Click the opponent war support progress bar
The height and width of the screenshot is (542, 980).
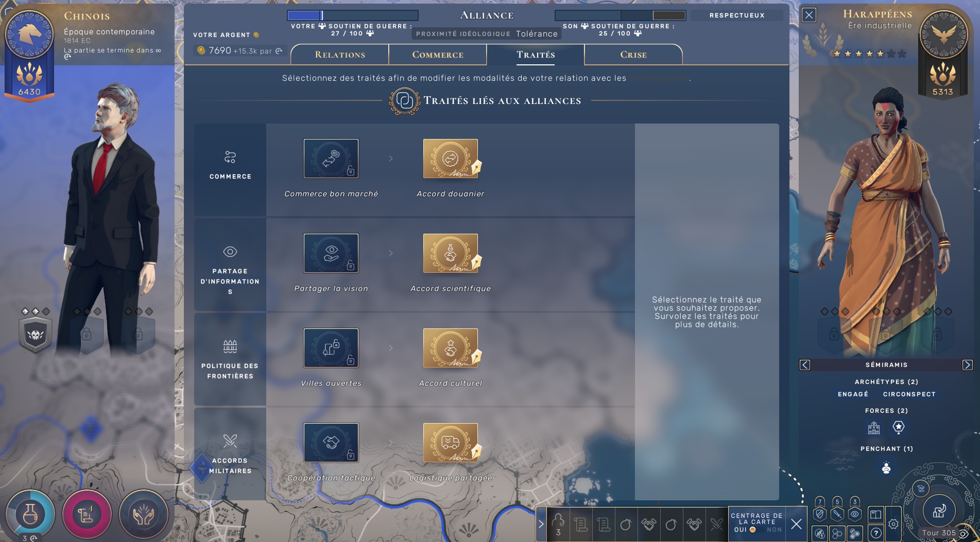[621, 15]
